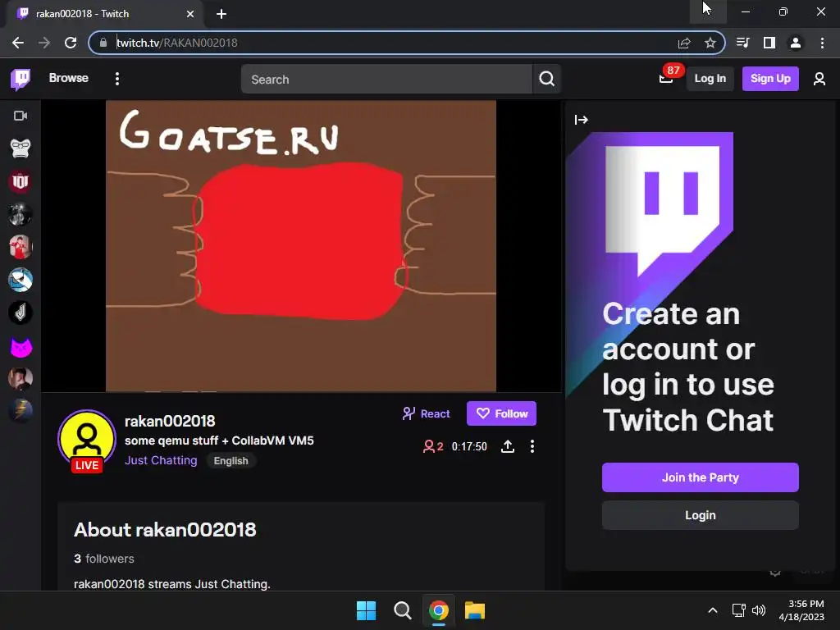The image size is (840, 630).
Task: Expand the followed channels camera icon in sidebar
Action: 21,116
